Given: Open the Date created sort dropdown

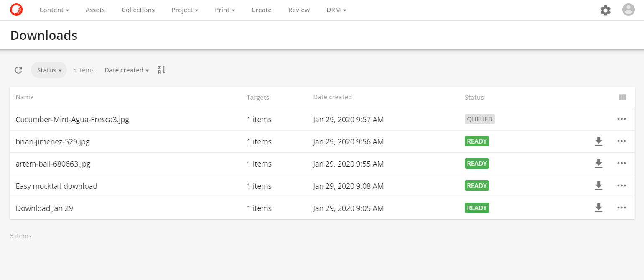Looking at the screenshot, I should (x=126, y=70).
